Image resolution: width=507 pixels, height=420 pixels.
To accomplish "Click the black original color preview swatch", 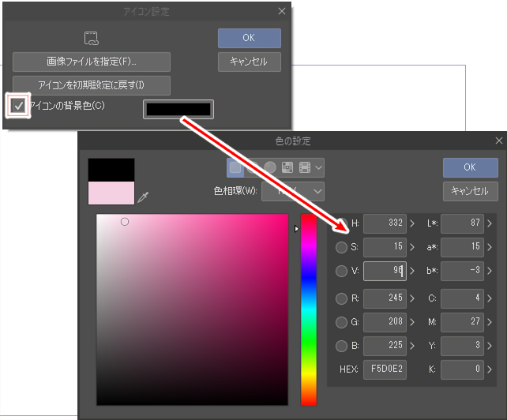I will 111,170.
